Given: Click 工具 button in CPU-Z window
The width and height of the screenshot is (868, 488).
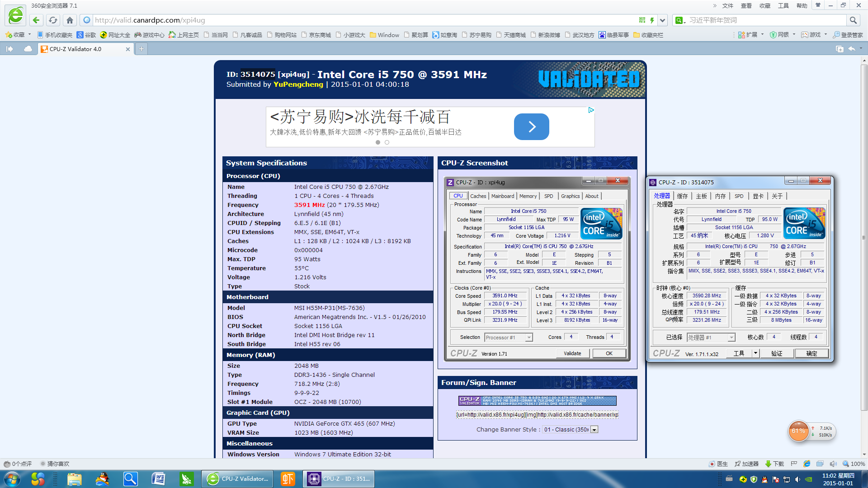Looking at the screenshot, I should click(x=739, y=353).
